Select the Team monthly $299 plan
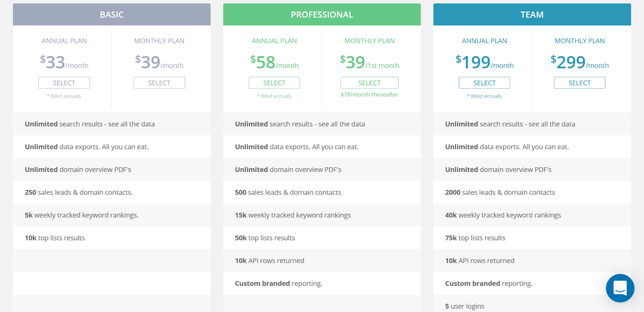 pyautogui.click(x=580, y=83)
